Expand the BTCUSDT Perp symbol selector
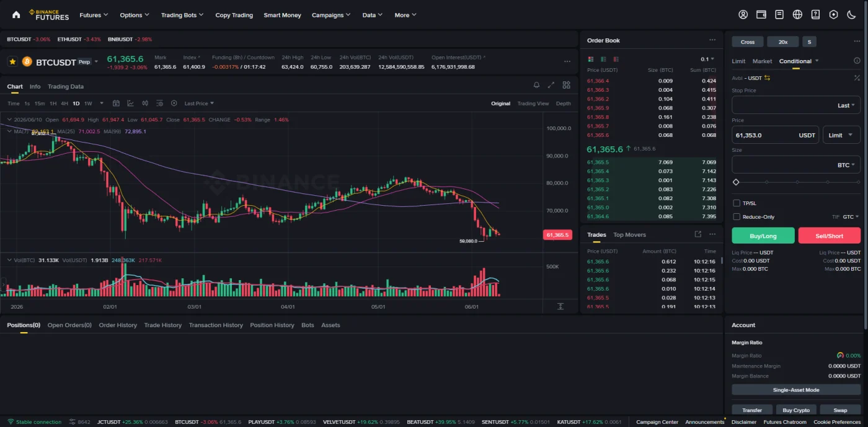 click(x=96, y=62)
